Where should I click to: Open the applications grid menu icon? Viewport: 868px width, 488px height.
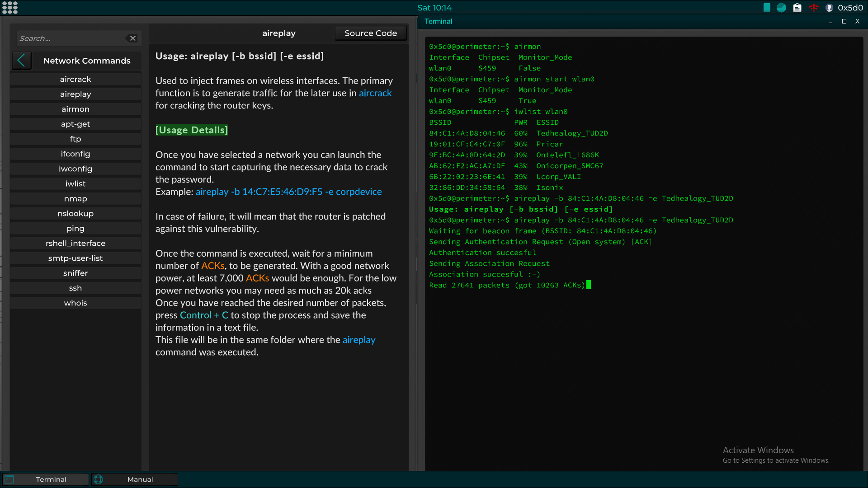click(10, 8)
